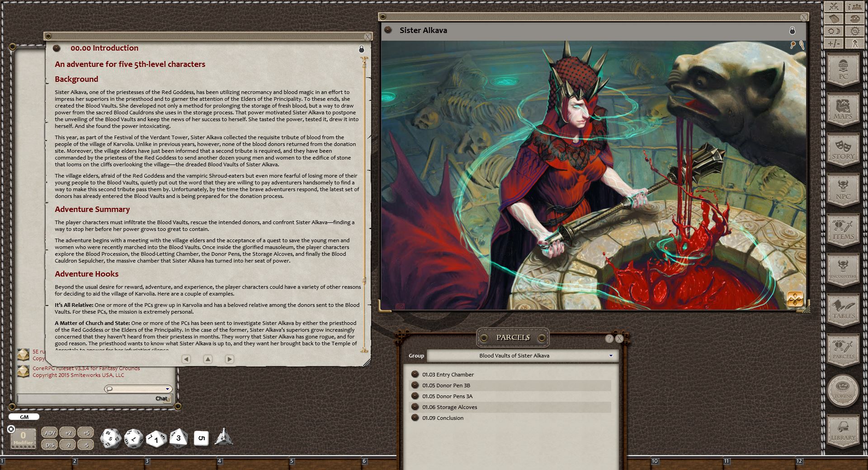
Task: Toggle the Introduction story lock
Action: tap(361, 49)
